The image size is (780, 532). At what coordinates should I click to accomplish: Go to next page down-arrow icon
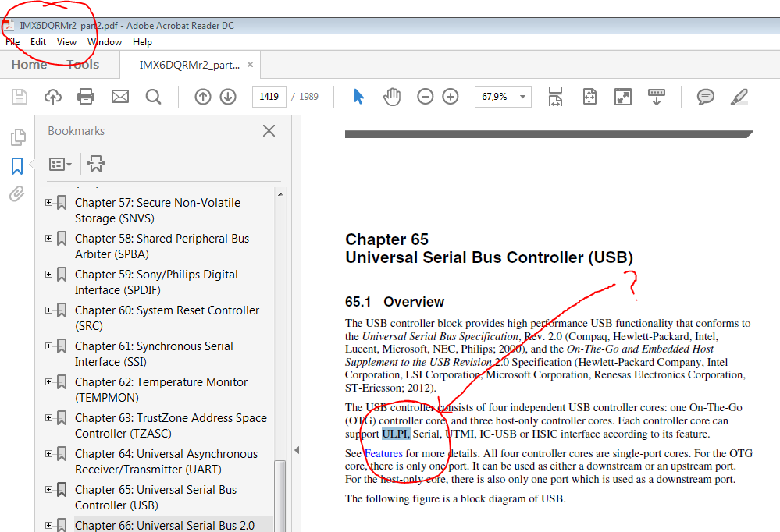228,97
